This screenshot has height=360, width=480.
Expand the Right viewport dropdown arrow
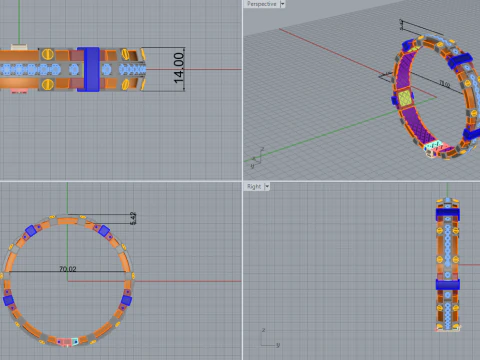(x=267, y=187)
